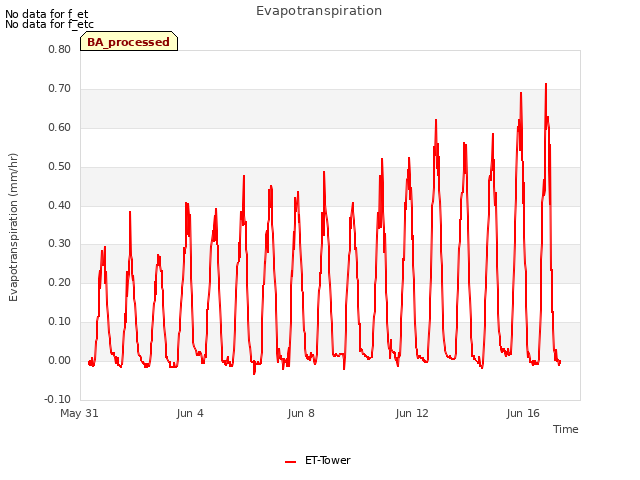The width and height of the screenshot is (640, 480).
Task: Click the Time axis label
Action: pyautogui.click(x=565, y=429)
